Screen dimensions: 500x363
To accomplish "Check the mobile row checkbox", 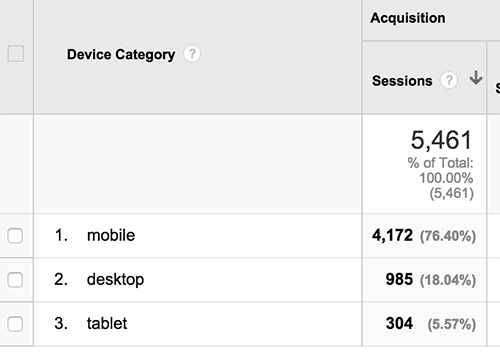I will tap(15, 236).
